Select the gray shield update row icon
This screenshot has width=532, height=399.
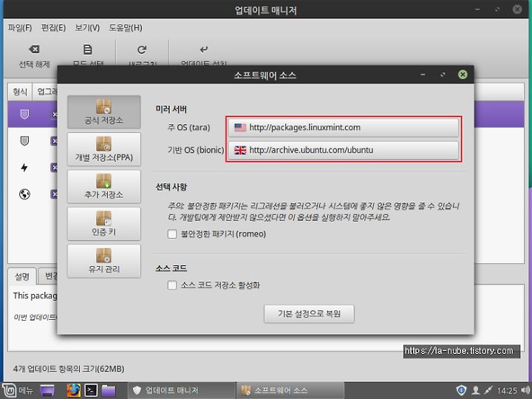pos(24,141)
